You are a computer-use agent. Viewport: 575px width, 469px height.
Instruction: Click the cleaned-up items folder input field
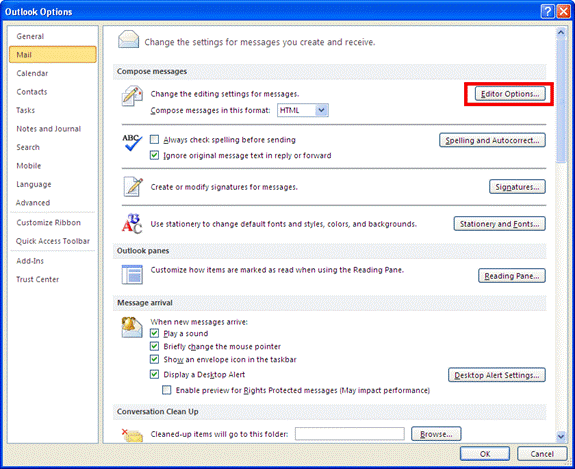pyautogui.click(x=350, y=434)
